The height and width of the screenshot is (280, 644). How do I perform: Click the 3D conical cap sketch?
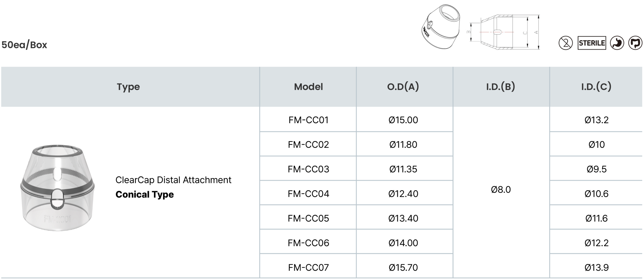click(x=440, y=27)
